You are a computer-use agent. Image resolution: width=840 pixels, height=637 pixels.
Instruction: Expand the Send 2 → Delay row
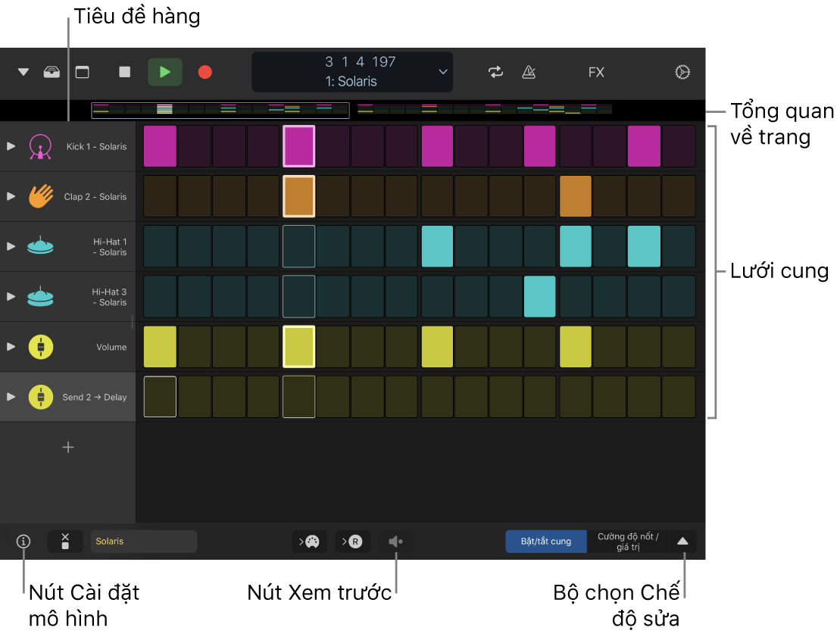coord(11,397)
